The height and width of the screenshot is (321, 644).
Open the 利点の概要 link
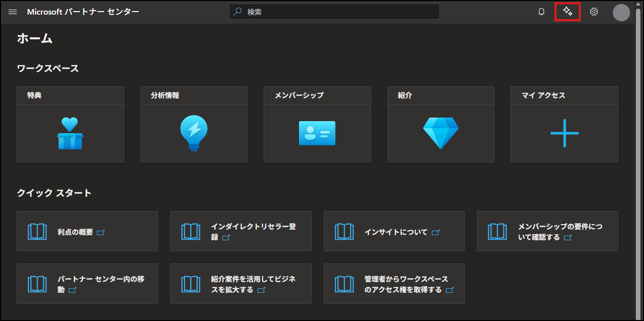pyautogui.click(x=75, y=232)
